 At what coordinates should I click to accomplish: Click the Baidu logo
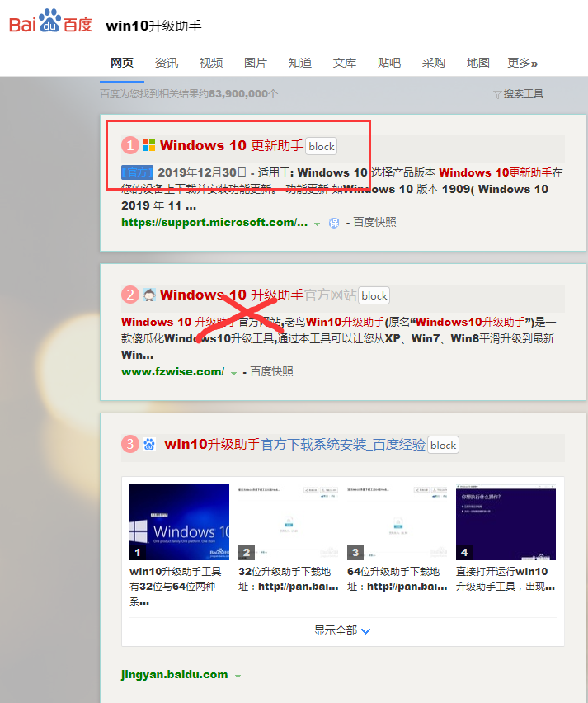[x=50, y=21]
